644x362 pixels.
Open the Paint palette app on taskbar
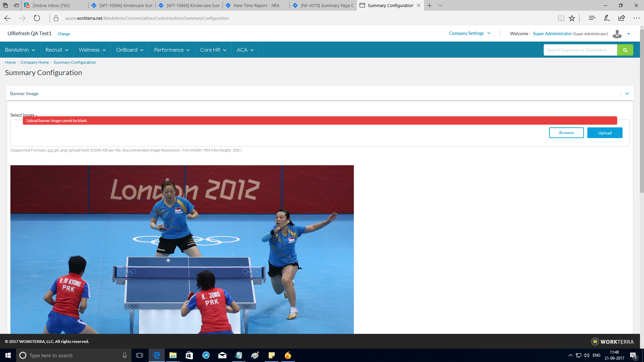[x=255, y=355]
